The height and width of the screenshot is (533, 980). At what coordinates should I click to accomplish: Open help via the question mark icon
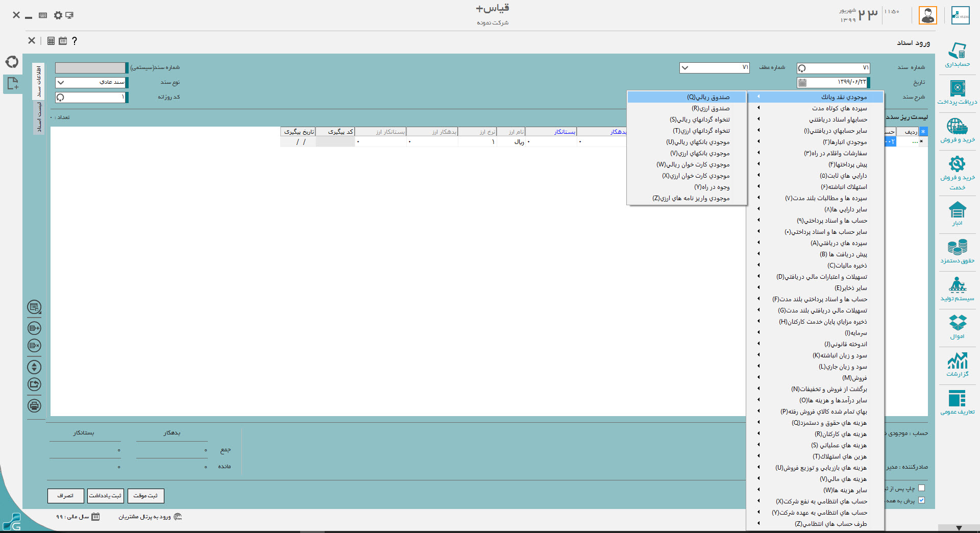(75, 41)
